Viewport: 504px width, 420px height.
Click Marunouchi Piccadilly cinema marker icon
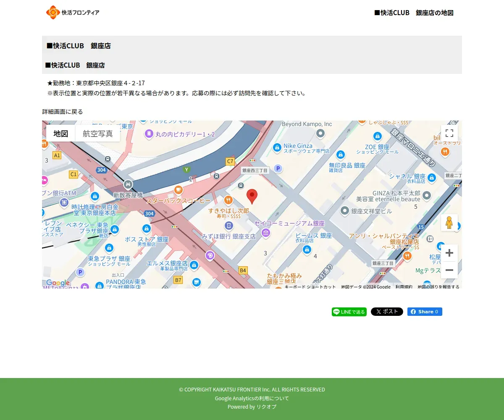point(149,134)
